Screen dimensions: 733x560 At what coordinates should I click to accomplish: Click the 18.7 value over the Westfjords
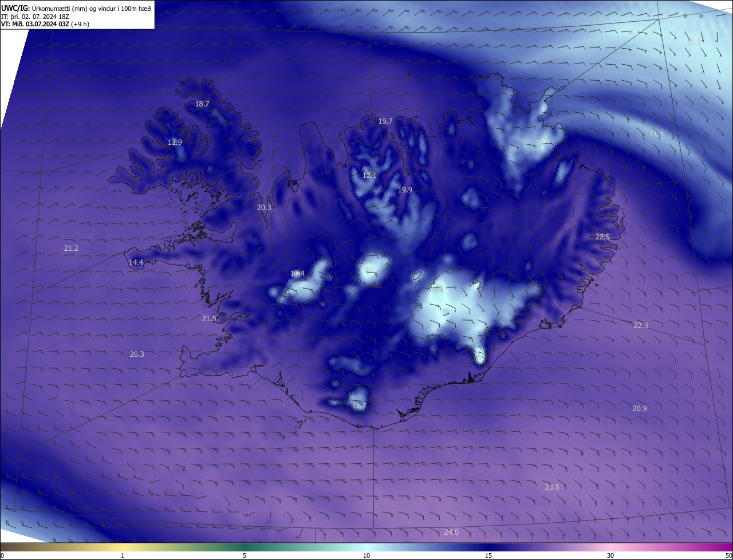tap(202, 104)
